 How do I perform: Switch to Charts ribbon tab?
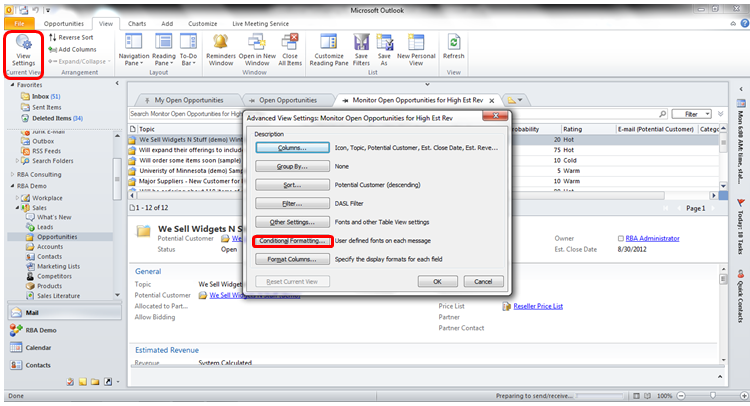click(137, 23)
